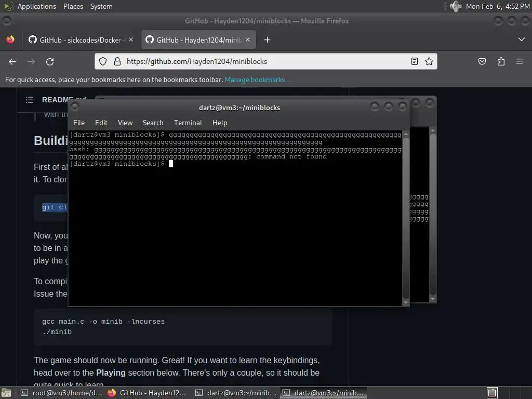Click the 'command not found' terminal output
Viewport: 532px width, 399px height.
(291, 156)
